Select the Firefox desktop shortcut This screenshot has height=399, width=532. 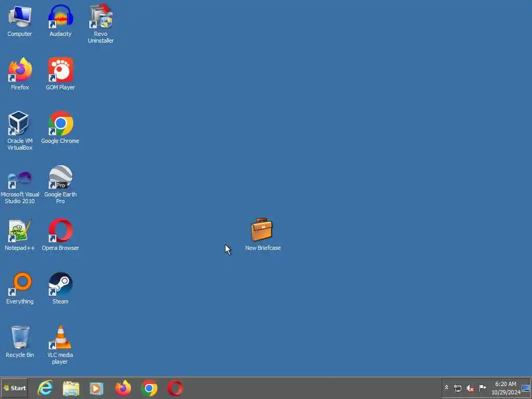20,74
